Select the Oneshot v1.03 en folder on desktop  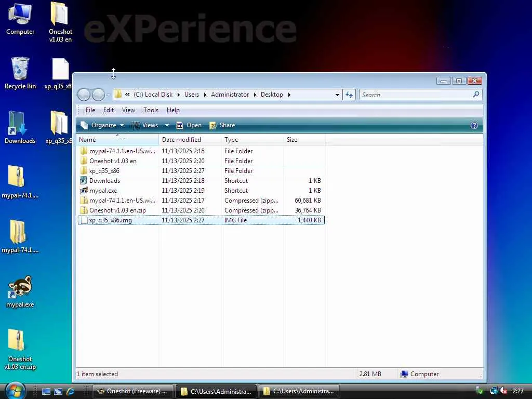point(60,22)
